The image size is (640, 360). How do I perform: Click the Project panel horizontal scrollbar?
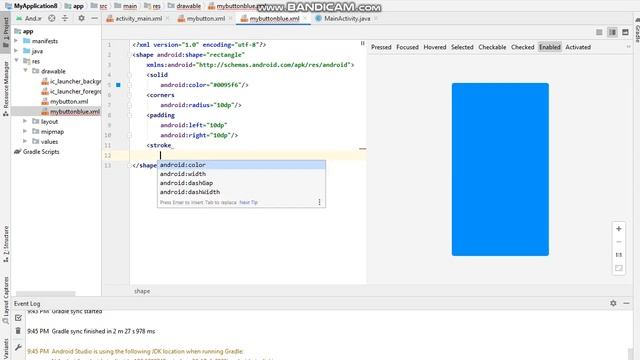click(x=45, y=293)
